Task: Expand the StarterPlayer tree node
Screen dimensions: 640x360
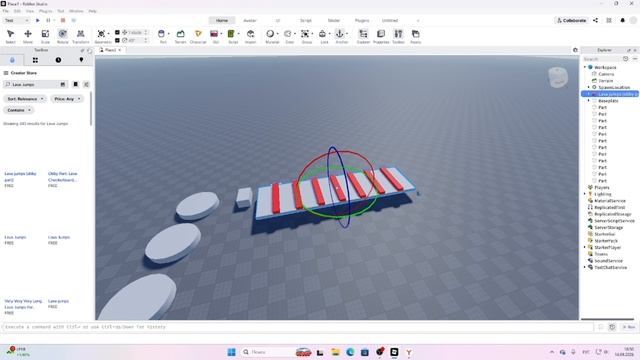Action: [x=585, y=247]
